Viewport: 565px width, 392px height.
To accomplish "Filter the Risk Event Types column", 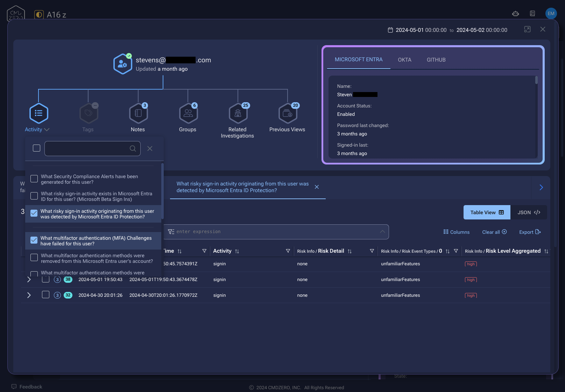I will click(456, 251).
